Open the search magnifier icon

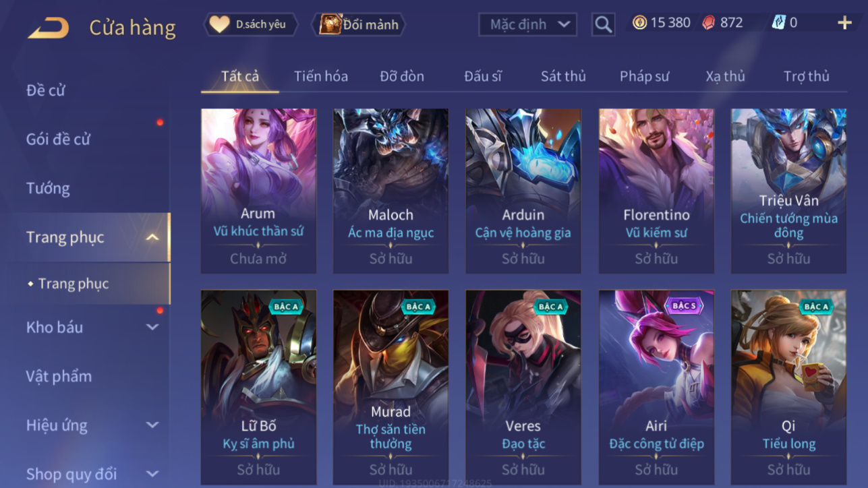pos(603,25)
